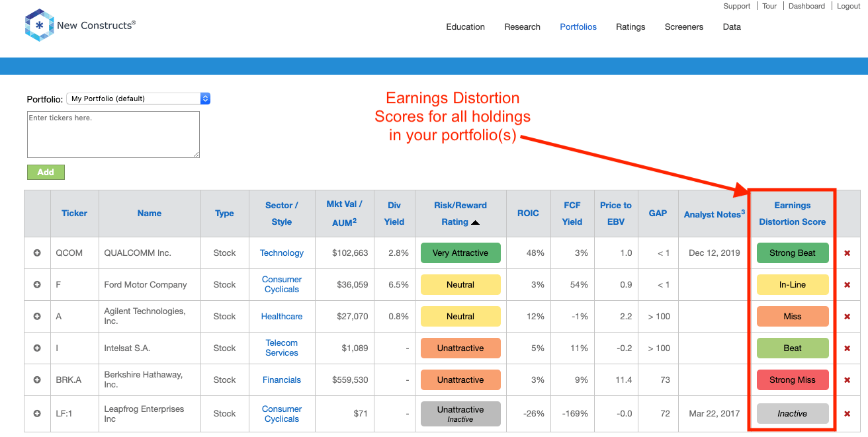Click Leapfrog's Unattractive Inactive rating badge
868x437 pixels.
[x=460, y=414]
